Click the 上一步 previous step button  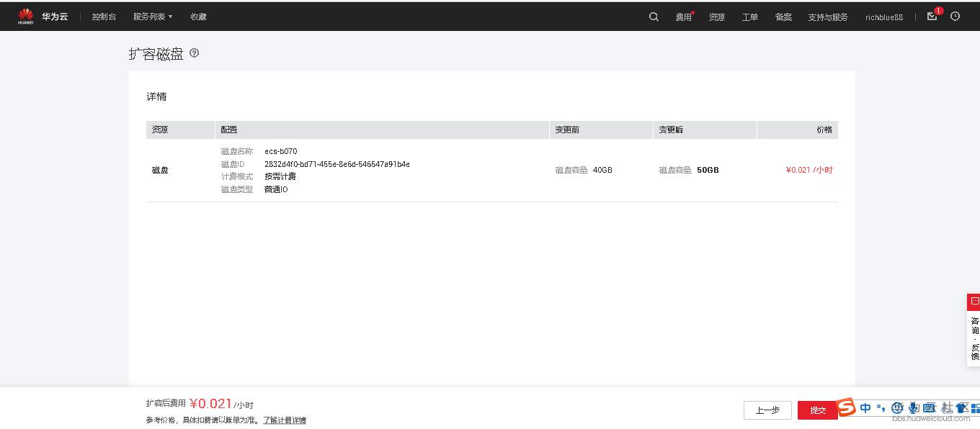[767, 410]
